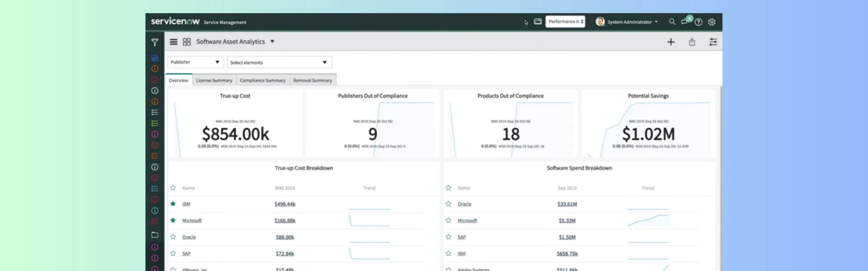Open the Removal Summary tab
This screenshot has height=271, width=868.
click(312, 80)
